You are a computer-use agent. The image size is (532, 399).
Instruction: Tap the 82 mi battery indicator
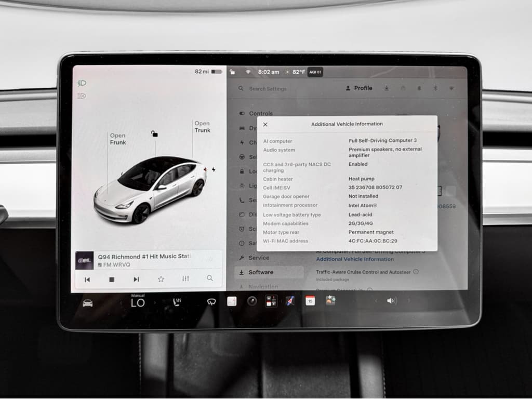pyautogui.click(x=208, y=72)
